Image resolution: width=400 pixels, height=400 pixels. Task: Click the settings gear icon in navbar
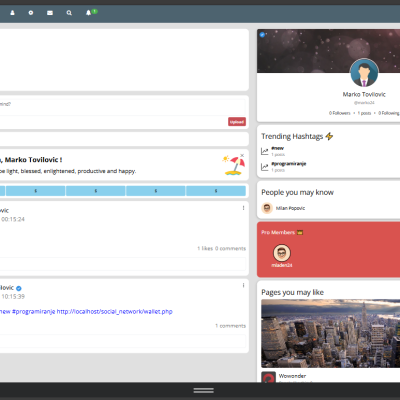31,13
